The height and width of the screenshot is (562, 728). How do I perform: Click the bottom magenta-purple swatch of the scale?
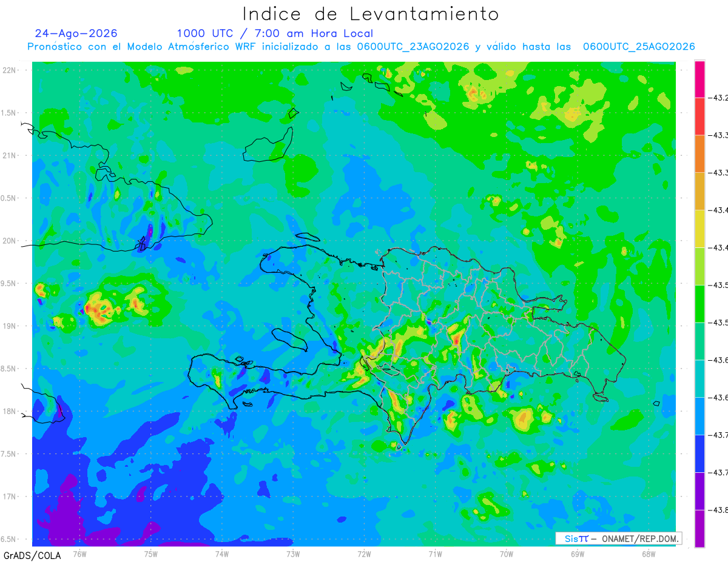tap(699, 529)
